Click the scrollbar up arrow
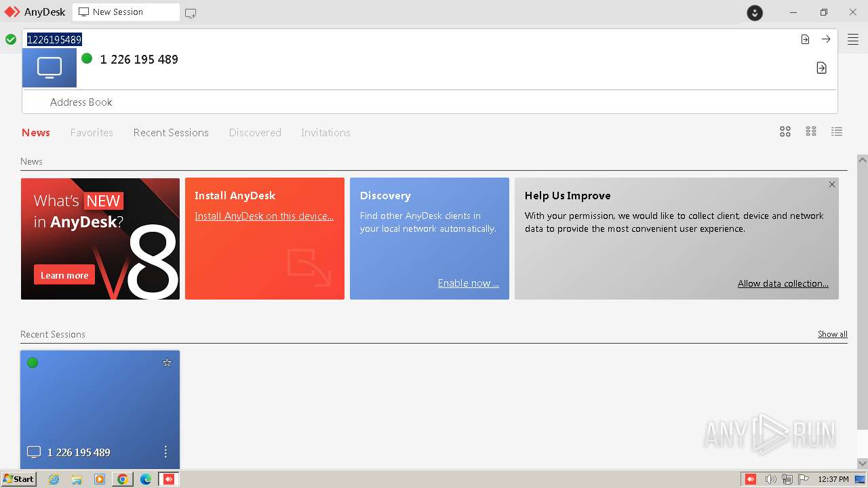The image size is (868, 488). click(x=862, y=160)
